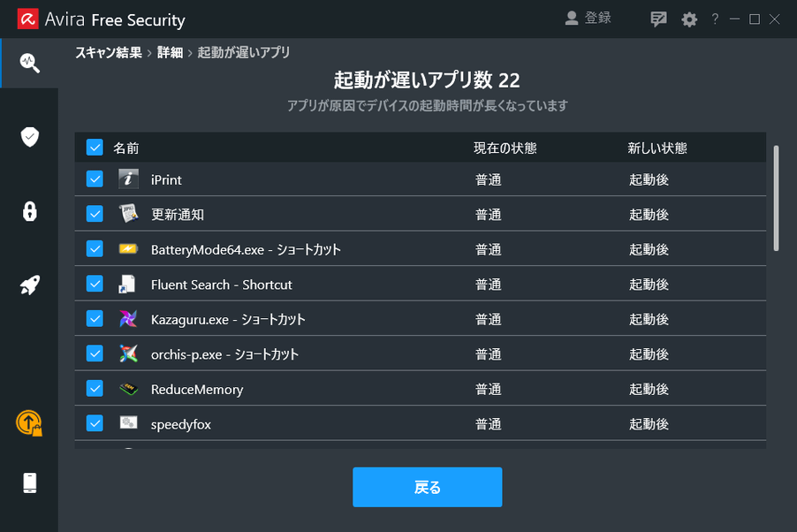This screenshot has height=532, width=797.
Task: Click 起動後 in the Kazaguru.exe row
Action: coord(649,319)
